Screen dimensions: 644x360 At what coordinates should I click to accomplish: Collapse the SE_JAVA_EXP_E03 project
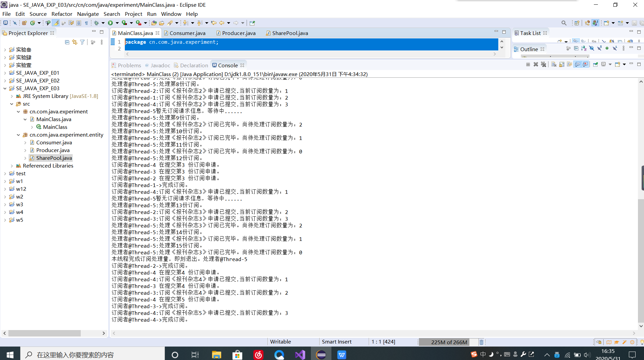[x=4, y=88]
